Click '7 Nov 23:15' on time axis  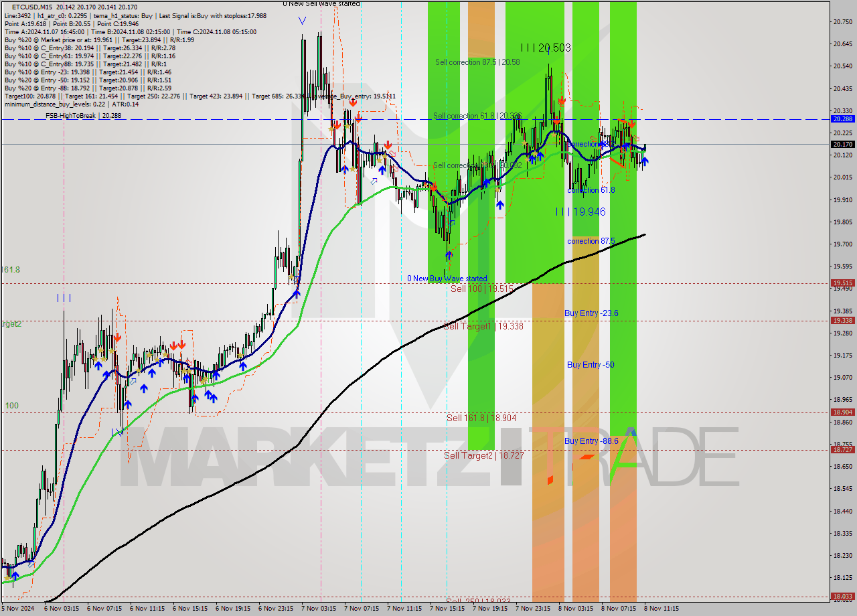coord(533,609)
